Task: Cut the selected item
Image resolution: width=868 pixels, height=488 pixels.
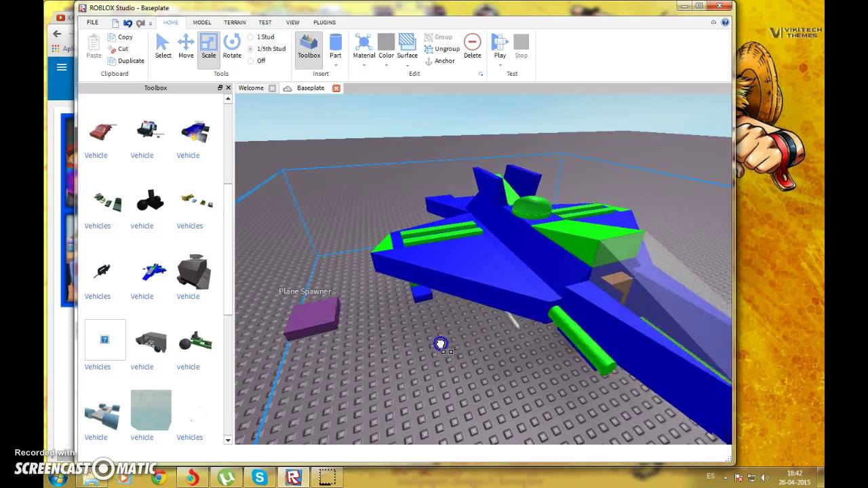Action: click(x=118, y=49)
